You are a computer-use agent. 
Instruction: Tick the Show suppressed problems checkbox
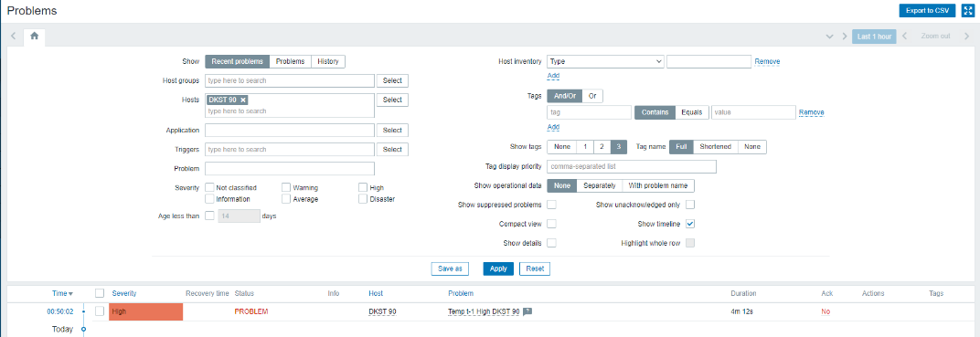coord(551,205)
